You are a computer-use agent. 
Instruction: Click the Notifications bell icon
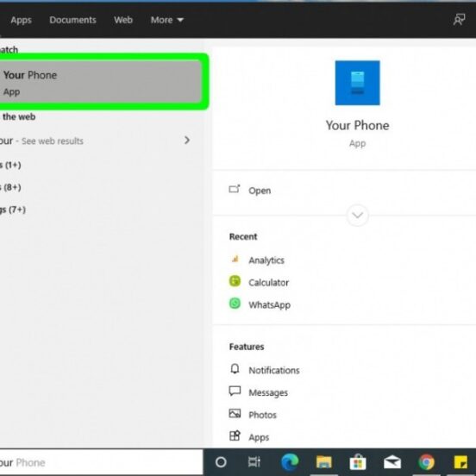click(235, 369)
